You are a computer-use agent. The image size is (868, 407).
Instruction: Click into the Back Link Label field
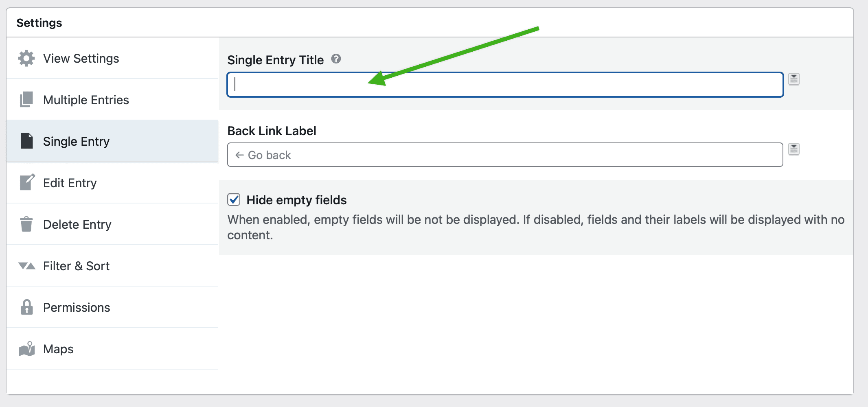505,155
